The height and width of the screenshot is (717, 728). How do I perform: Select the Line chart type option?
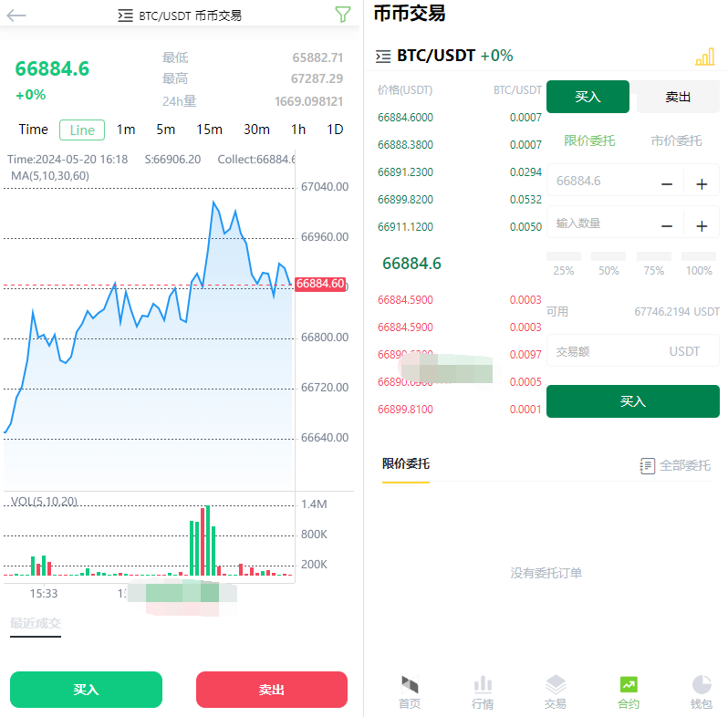tap(82, 130)
